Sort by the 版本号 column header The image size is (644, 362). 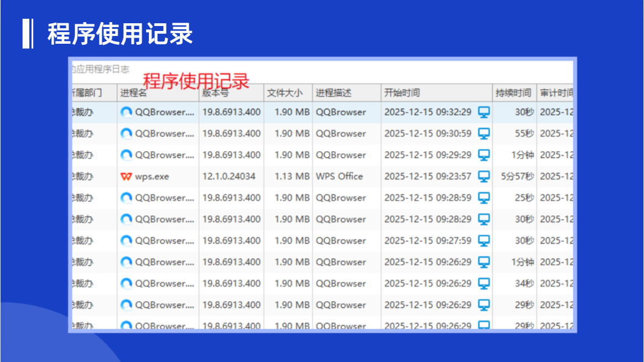232,93
